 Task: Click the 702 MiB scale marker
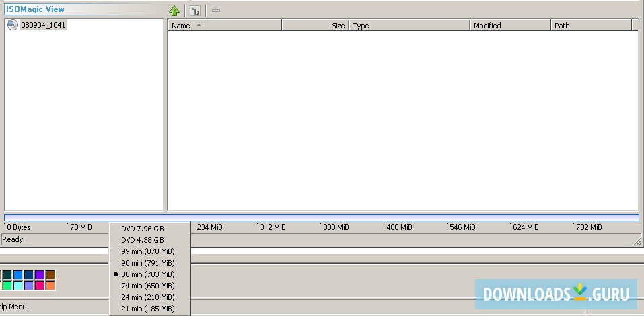tap(589, 227)
